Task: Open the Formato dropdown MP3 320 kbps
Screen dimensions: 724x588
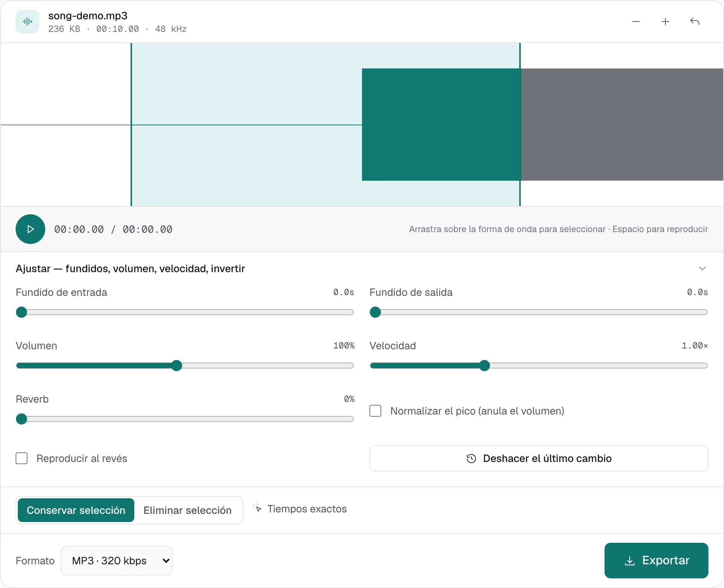Action: [117, 561]
